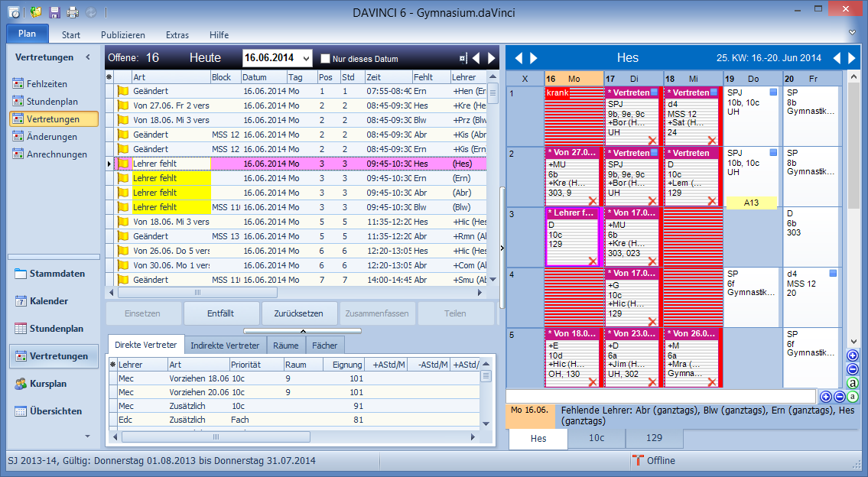Open the lower Vertretungen section button
The height and width of the screenshot is (477, 868).
[54, 355]
